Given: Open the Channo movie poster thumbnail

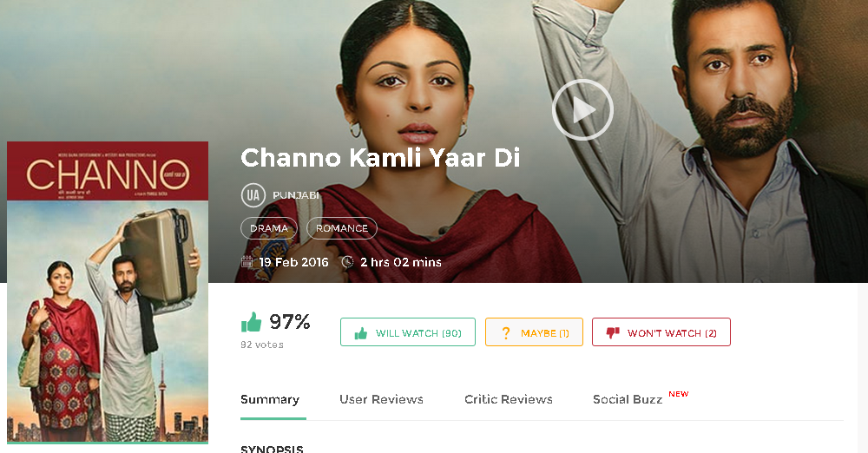Looking at the screenshot, I should tap(108, 292).
